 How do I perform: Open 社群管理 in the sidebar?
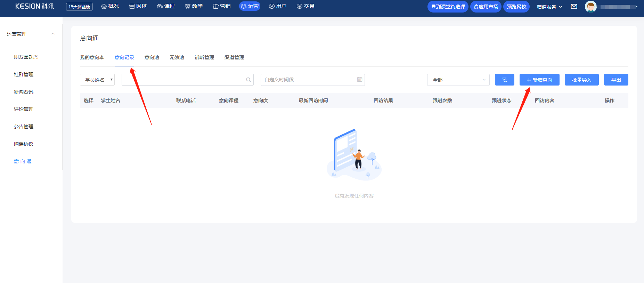tap(24, 74)
